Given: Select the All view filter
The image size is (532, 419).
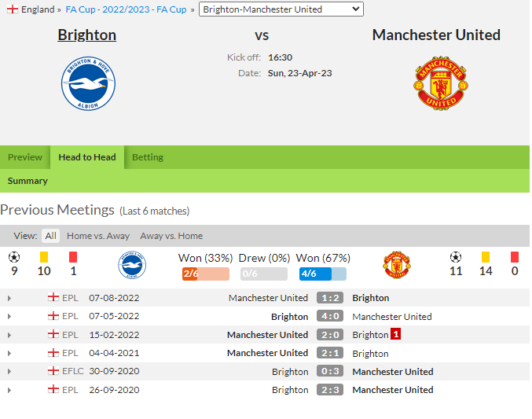Looking at the screenshot, I should [x=50, y=236].
